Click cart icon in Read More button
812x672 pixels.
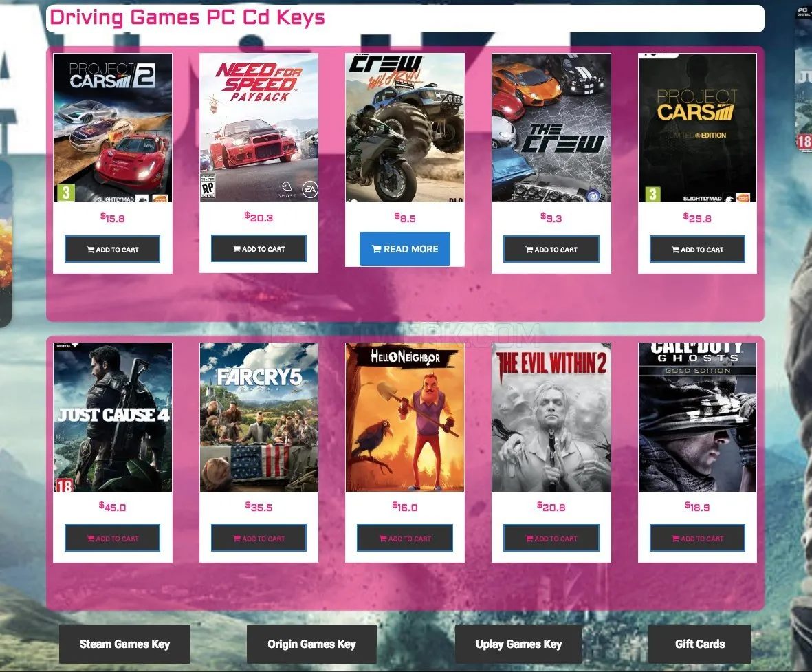pos(377,249)
